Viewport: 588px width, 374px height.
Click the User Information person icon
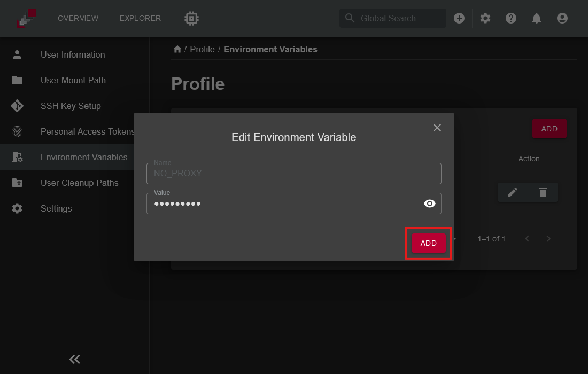[17, 54]
